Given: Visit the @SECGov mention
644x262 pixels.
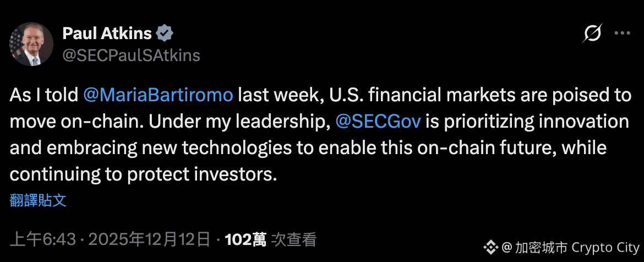Looking at the screenshot, I should [378, 122].
